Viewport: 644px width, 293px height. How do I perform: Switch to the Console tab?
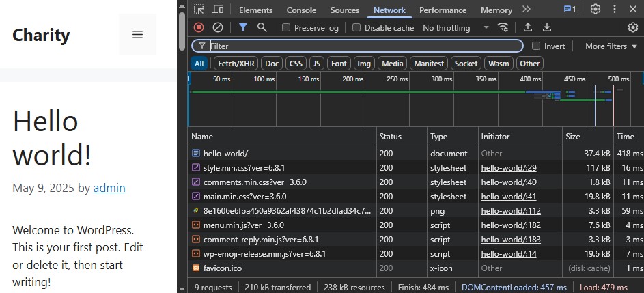point(301,10)
